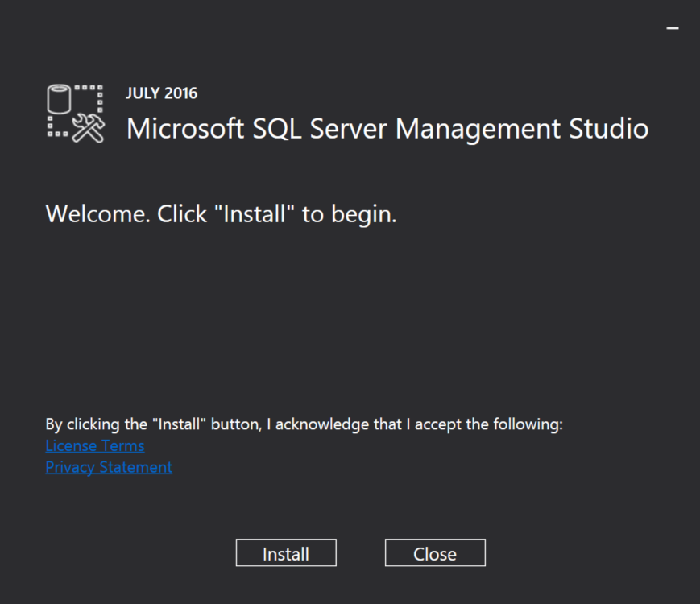Click the wrench and hammer glyph in logo
This screenshot has width=700, height=604.
[89, 128]
